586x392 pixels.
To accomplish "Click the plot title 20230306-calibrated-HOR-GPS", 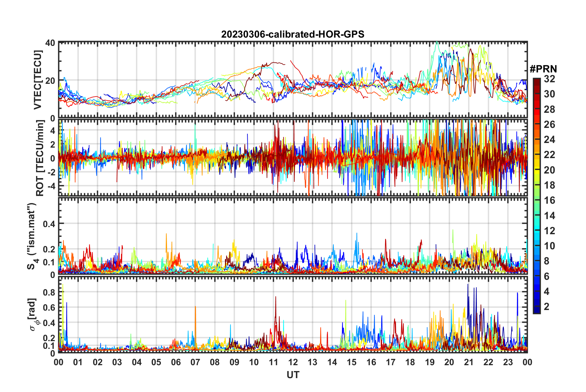I will point(293,34).
